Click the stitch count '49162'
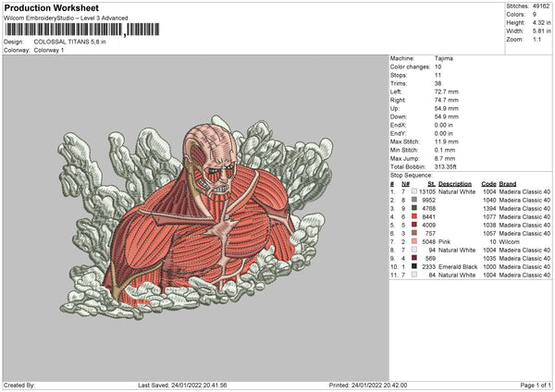Viewport: 555px width, 392px height. (x=541, y=6)
